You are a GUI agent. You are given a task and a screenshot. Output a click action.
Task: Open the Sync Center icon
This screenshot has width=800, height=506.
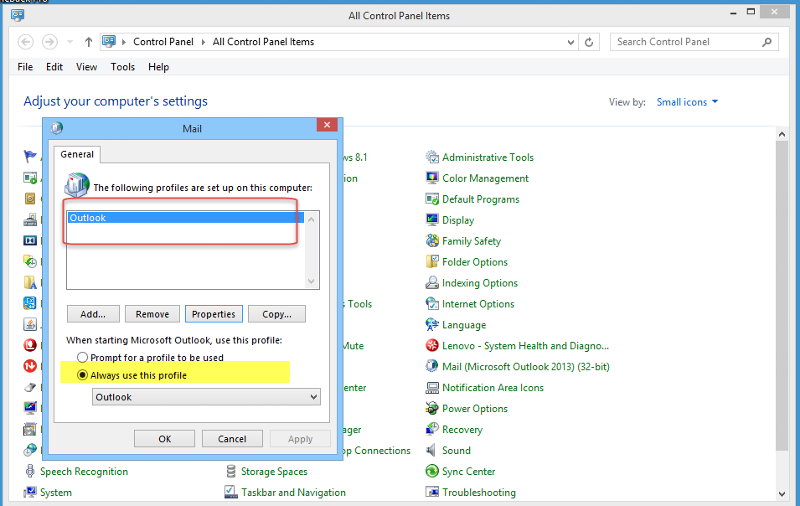[x=432, y=471]
